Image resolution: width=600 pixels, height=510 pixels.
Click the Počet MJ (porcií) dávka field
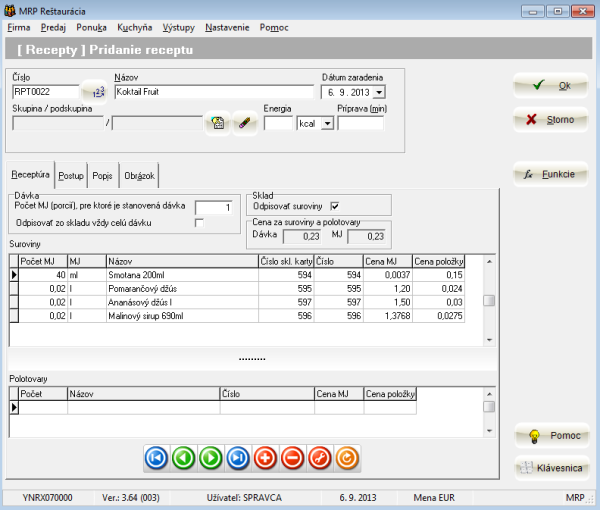[214, 208]
